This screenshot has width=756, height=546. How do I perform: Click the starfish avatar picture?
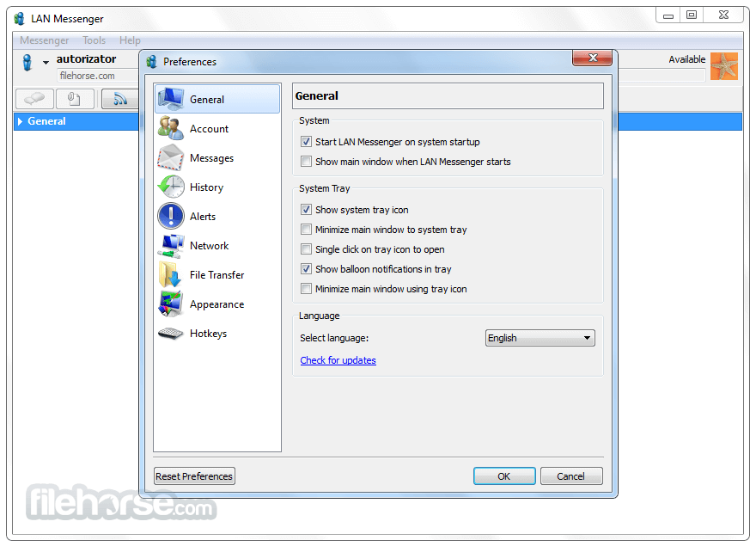[724, 66]
